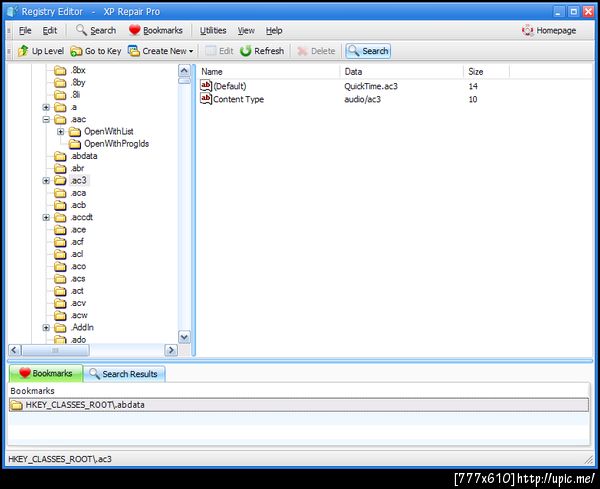The height and width of the screenshot is (489, 600).
Task: Open the View menu
Action: pos(246,30)
